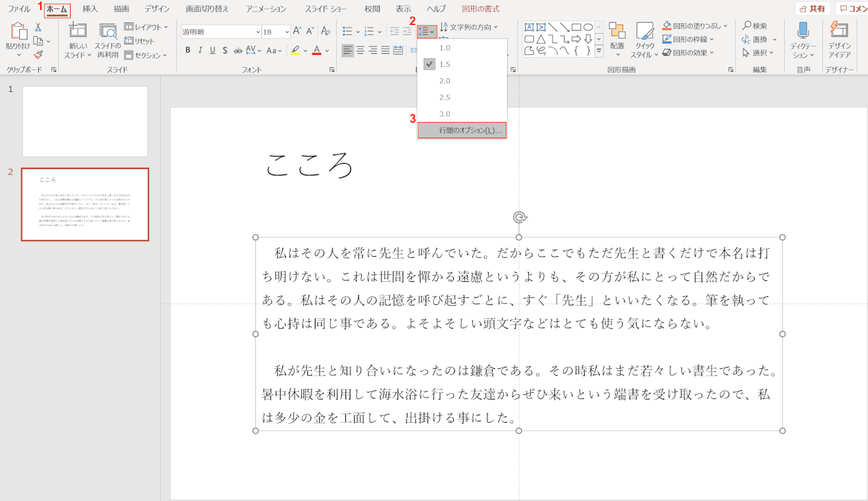Open the shape fill (図形の塗りつぶし) dropdown
Screen dimensions: 868x501
[695, 26]
